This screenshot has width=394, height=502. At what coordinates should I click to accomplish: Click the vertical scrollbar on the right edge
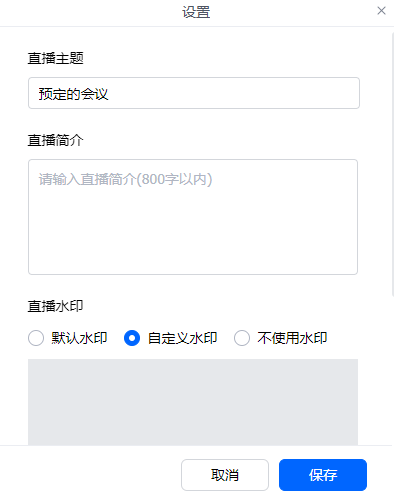393,164
